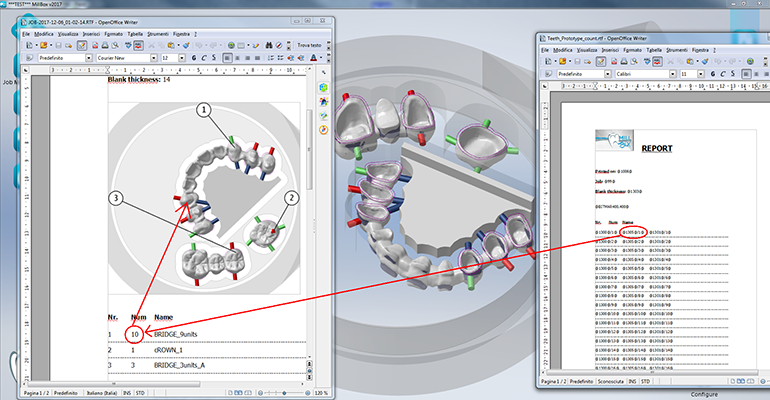Open Strumenti menu in Teeth_Prototype_count window
Image resolution: width=770 pixels, height=400 pixels.
(677, 50)
